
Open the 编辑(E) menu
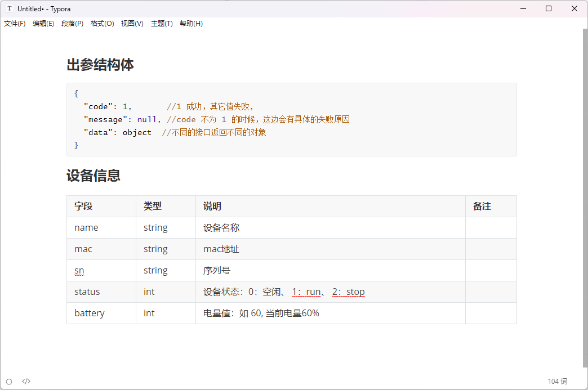click(43, 24)
